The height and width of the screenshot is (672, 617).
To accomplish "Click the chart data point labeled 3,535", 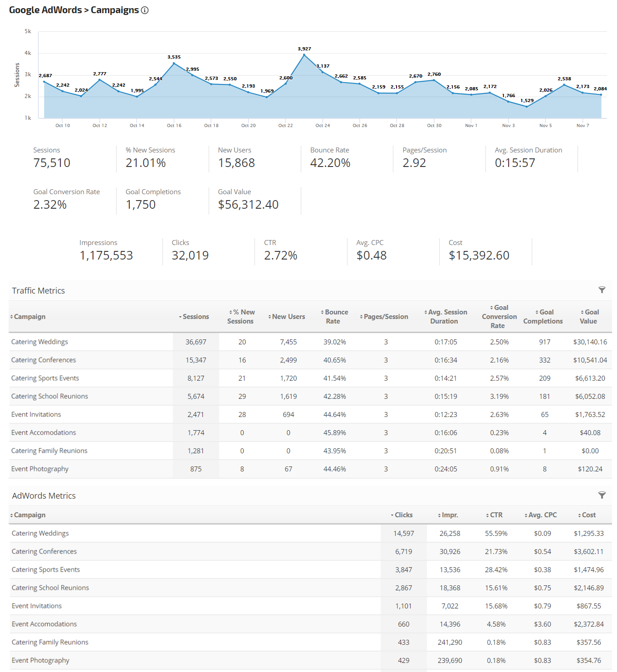I will tap(174, 64).
